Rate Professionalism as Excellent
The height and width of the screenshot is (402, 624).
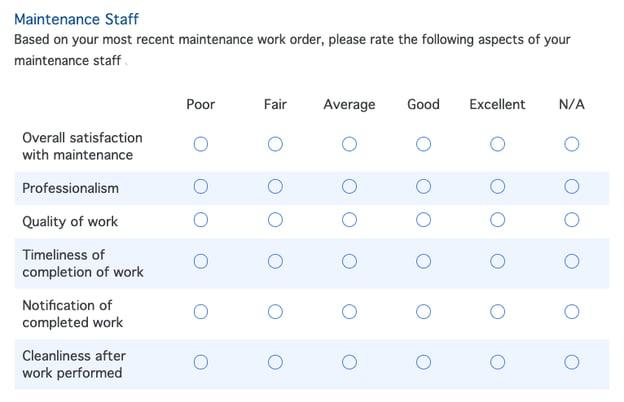(497, 187)
